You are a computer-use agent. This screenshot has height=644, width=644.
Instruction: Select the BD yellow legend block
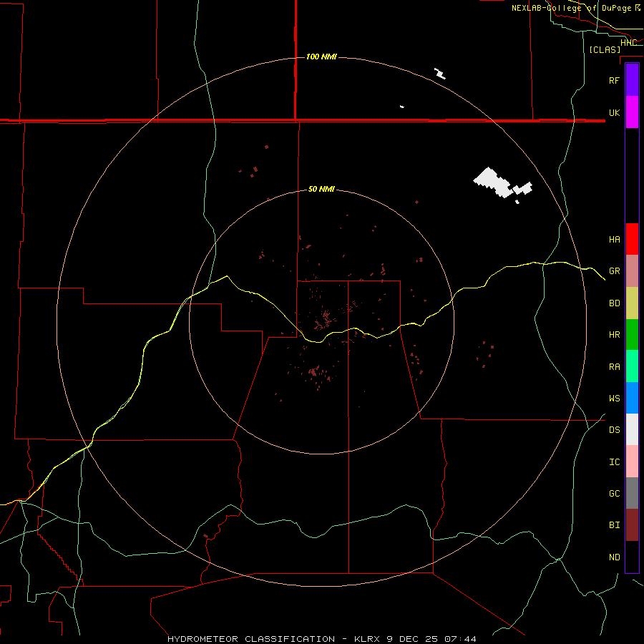point(632,303)
